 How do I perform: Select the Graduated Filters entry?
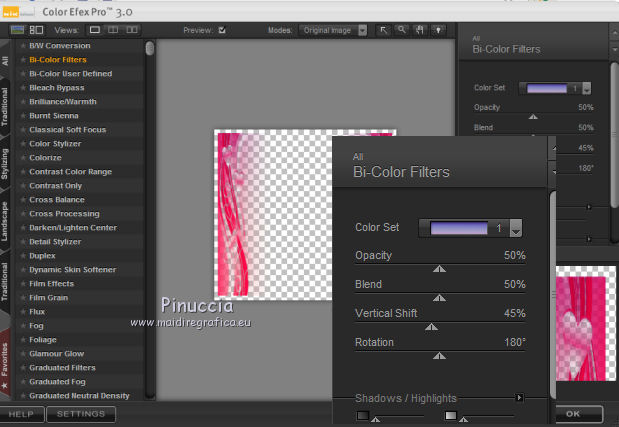click(x=62, y=368)
